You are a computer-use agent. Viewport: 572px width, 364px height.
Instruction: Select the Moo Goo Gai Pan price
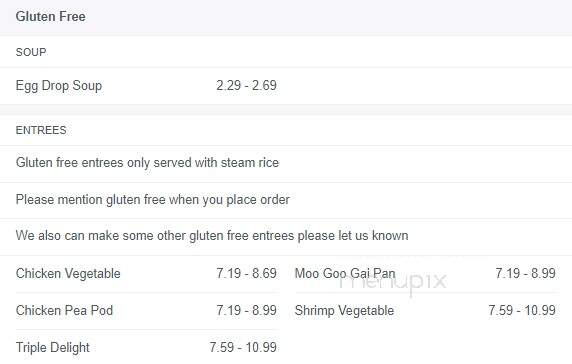tap(525, 274)
